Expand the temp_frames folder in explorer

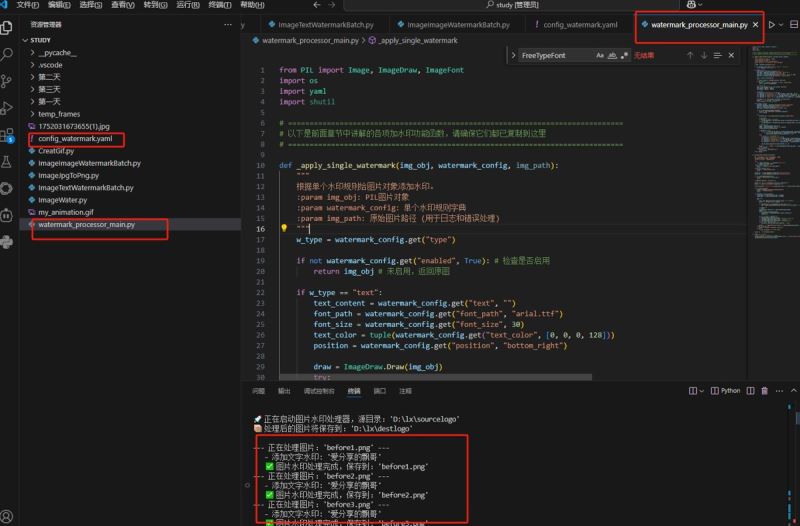click(59, 114)
